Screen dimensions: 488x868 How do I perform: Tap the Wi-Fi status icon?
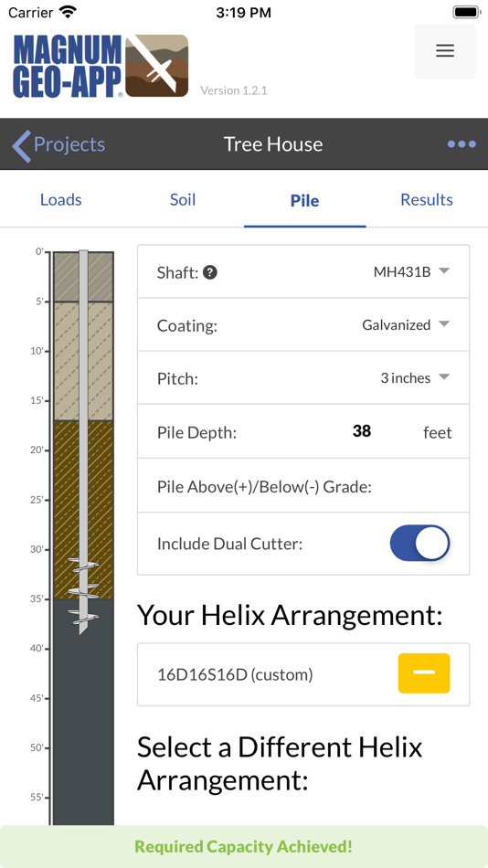69,12
